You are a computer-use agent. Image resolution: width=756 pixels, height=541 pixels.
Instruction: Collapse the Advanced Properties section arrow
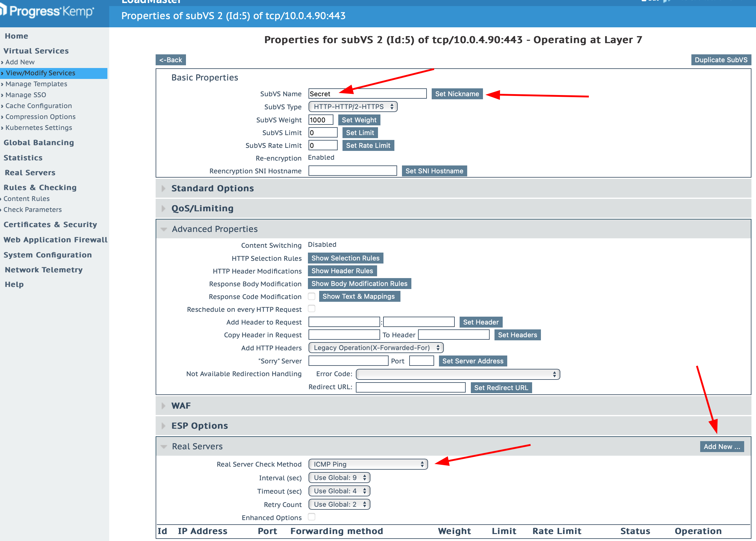(x=164, y=229)
